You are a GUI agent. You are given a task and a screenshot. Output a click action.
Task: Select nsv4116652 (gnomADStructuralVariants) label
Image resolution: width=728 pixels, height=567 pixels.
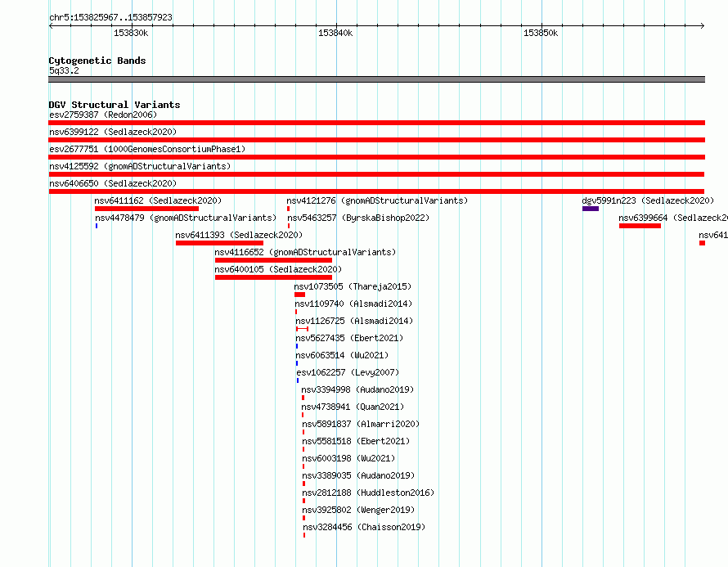(x=305, y=252)
